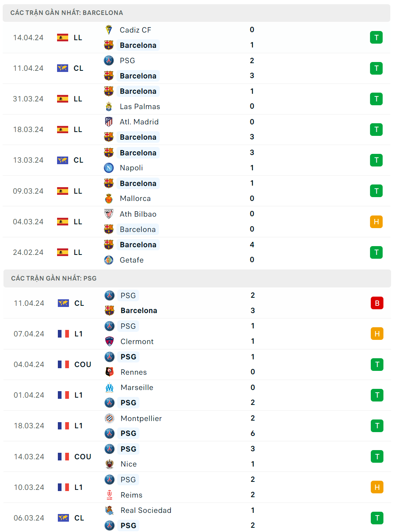Viewport: 393px width, 532px height.
Task: Click the Real Sociedad crest icon
Action: [x=110, y=510]
